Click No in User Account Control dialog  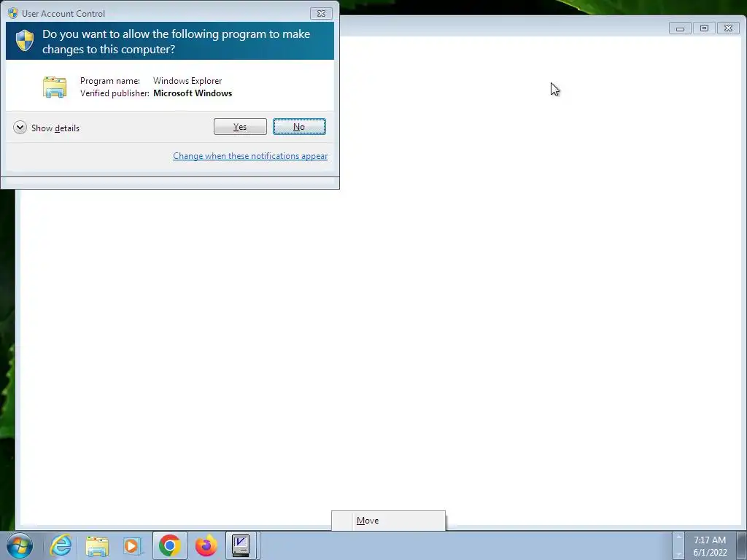tap(299, 127)
